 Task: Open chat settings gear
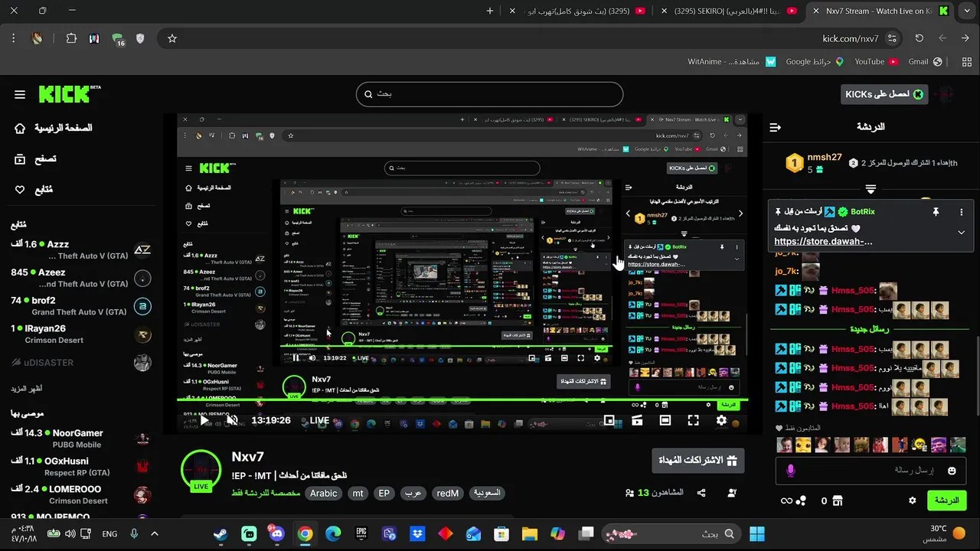912,500
